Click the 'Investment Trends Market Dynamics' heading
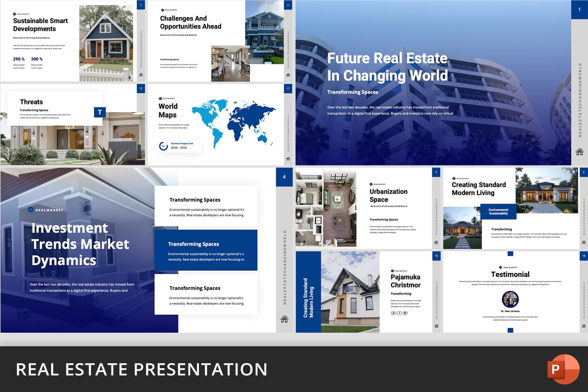The width and height of the screenshot is (588, 392). 80,244
